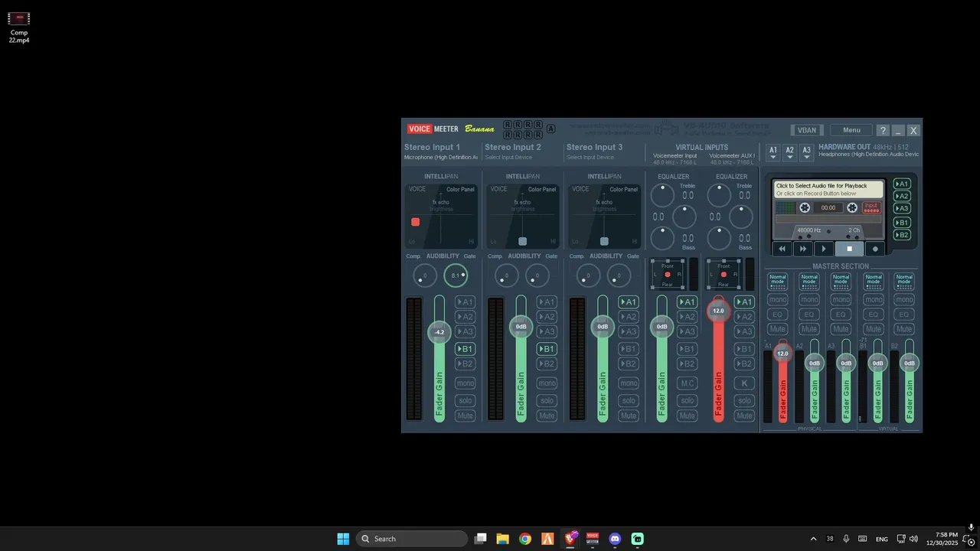Open the taskbar clock showing 7:58 PM
The width and height of the screenshot is (980, 551).
click(942, 539)
